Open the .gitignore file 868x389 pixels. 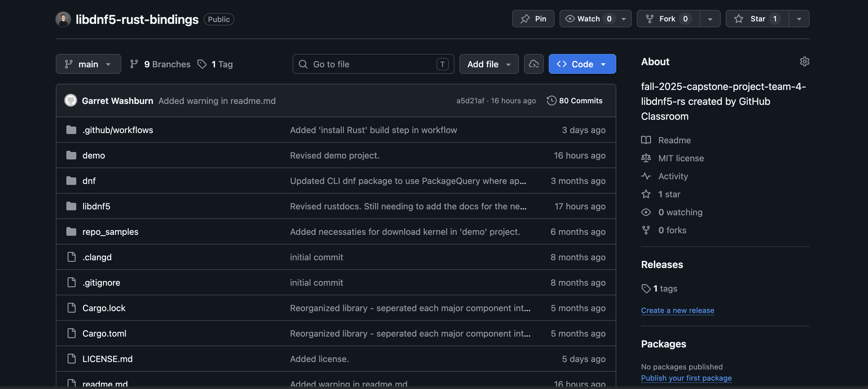coord(101,283)
